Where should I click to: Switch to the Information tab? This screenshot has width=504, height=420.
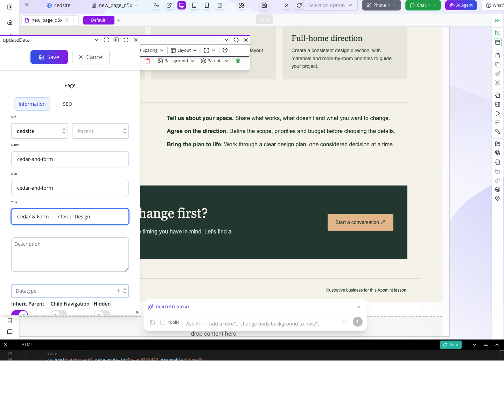click(32, 104)
